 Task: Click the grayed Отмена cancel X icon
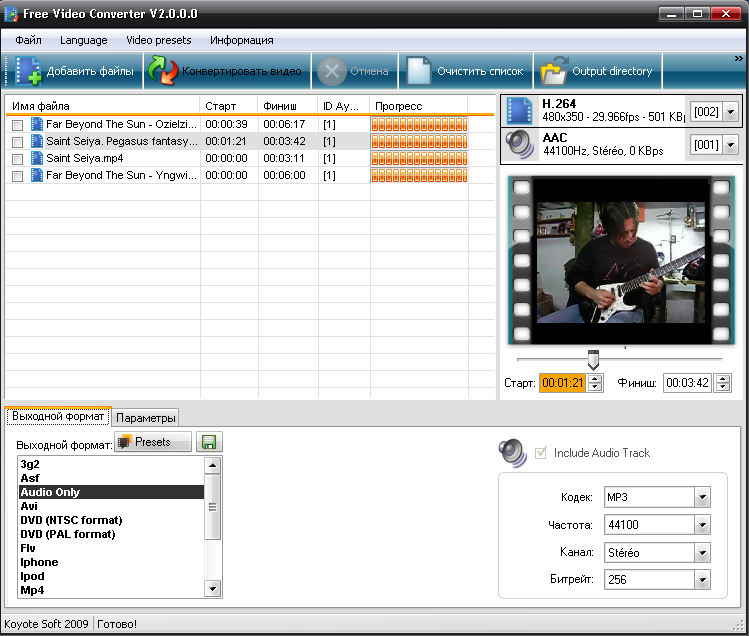click(x=332, y=71)
